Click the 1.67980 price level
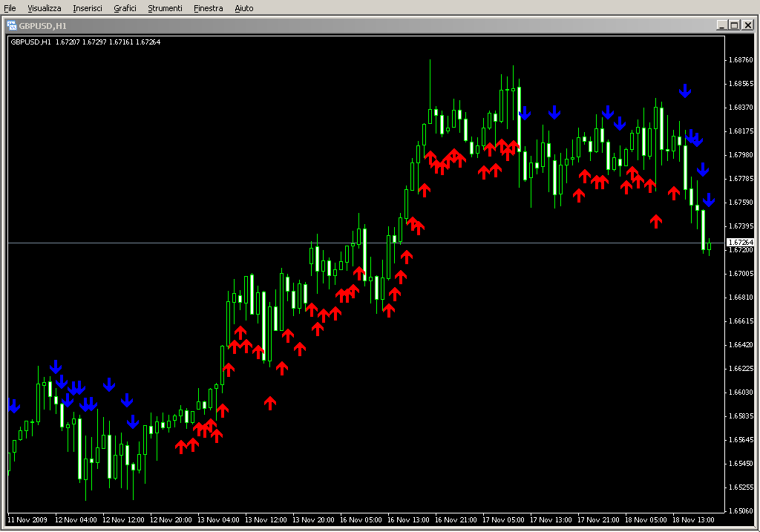Screen dimensions: 760x532 [x=741, y=155]
